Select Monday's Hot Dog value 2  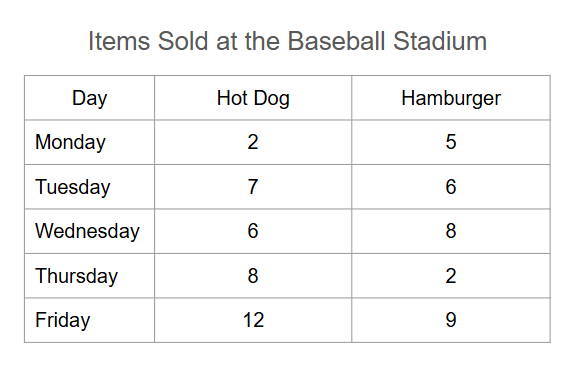(253, 142)
